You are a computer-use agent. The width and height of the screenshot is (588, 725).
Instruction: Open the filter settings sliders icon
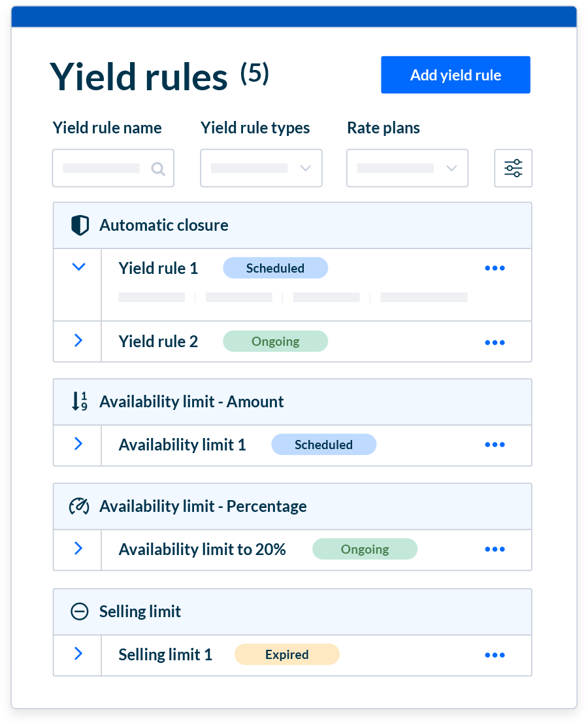(x=513, y=168)
